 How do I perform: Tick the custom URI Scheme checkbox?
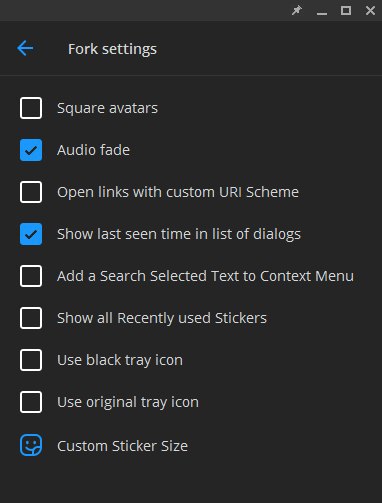[x=31, y=192]
